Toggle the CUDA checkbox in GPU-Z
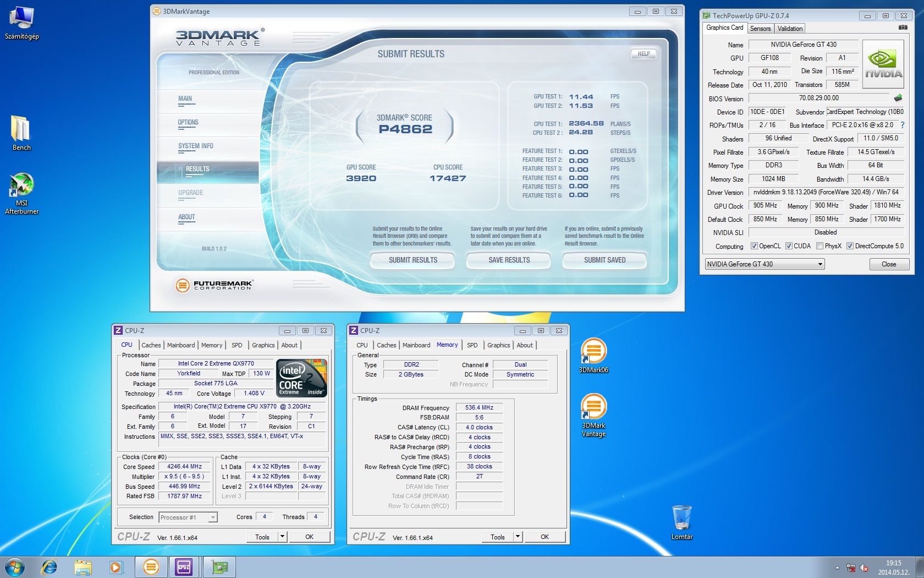Screen dimensions: 924x578 point(789,246)
